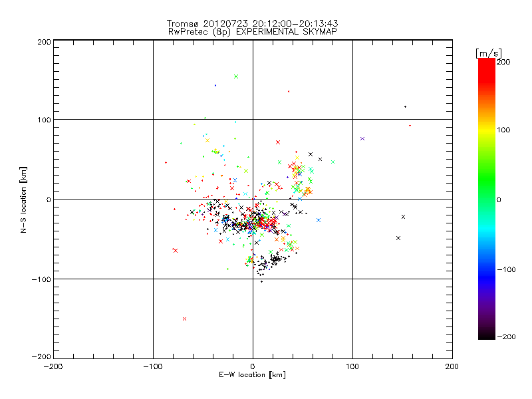Click the N-S axis '200' tick label
Viewport: 532px width, 399px height.
(x=44, y=42)
